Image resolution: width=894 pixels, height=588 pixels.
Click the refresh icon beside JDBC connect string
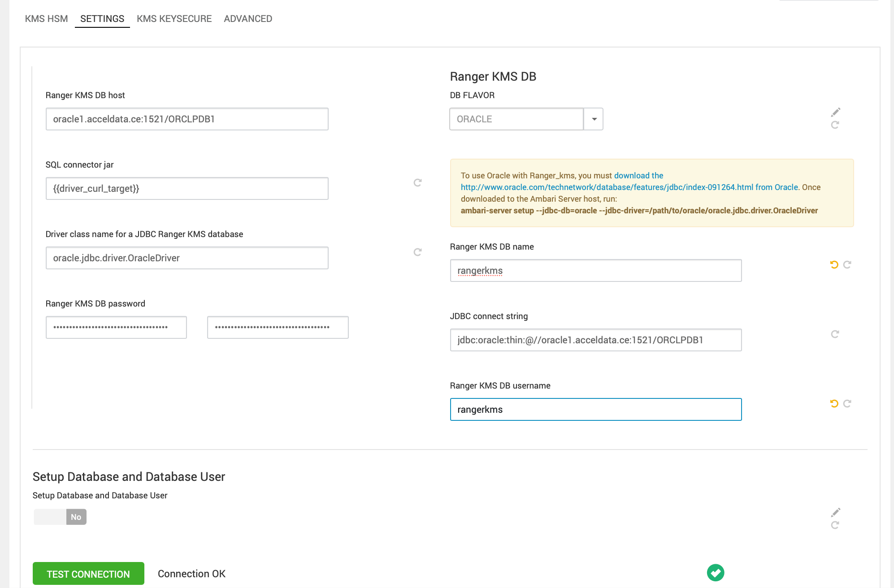pyautogui.click(x=835, y=334)
